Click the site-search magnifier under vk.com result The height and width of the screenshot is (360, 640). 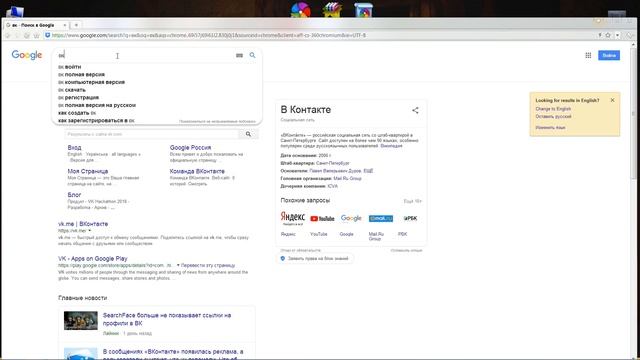(248, 134)
